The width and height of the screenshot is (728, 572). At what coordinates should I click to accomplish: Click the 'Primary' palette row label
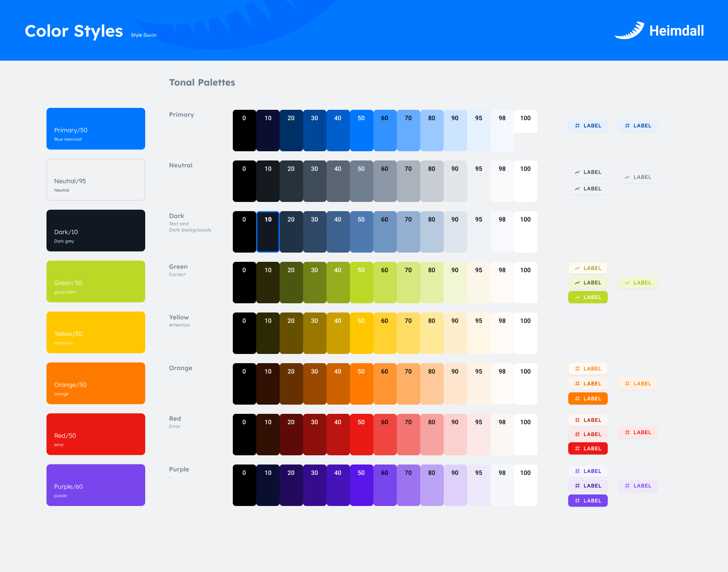[x=181, y=114]
